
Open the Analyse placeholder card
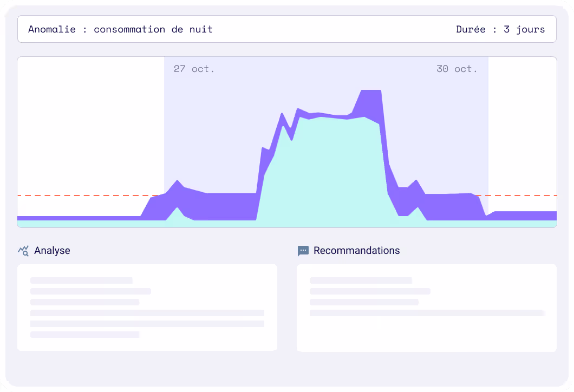(147, 308)
